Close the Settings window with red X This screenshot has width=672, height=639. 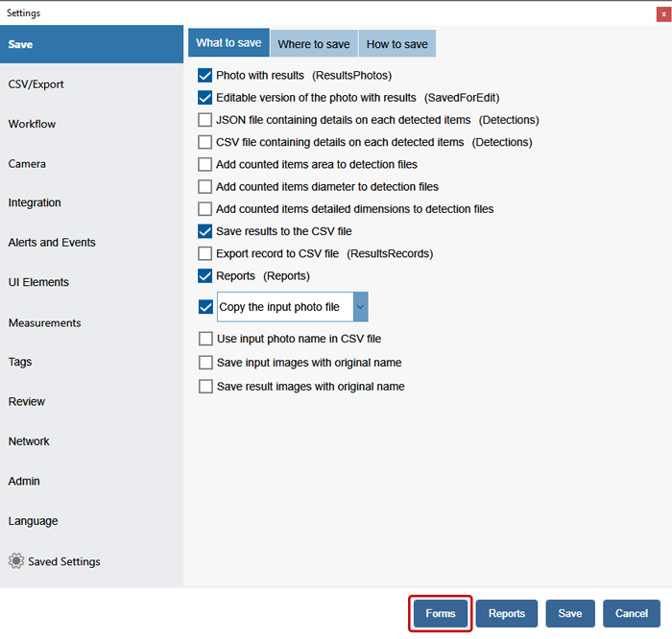(x=662, y=13)
